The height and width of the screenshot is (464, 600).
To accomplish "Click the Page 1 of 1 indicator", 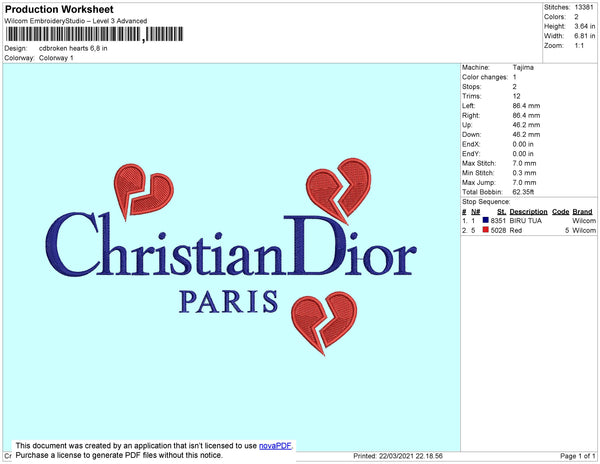I will (578, 456).
